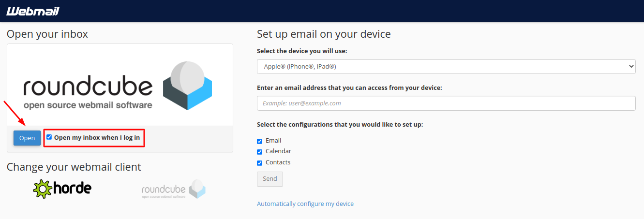The image size is (644, 219).
Task: Click the 'Change your webmail client' heading
Action: [x=74, y=167]
